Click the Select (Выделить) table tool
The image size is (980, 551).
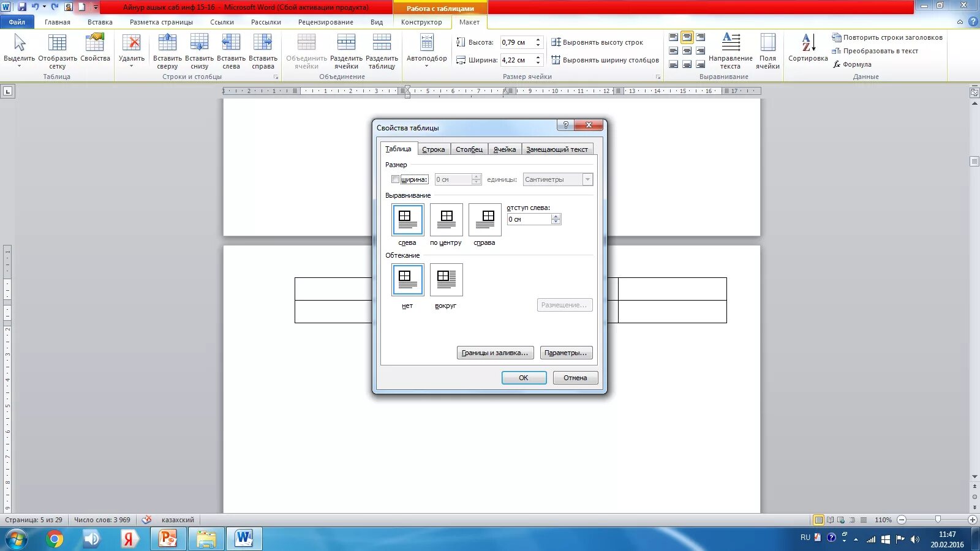[x=19, y=50]
